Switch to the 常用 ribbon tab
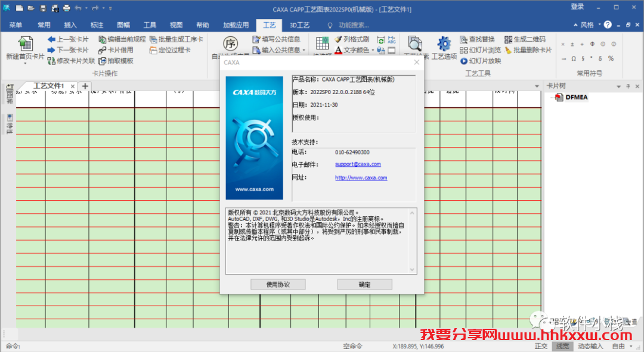This screenshot has height=352, width=644. tap(44, 25)
